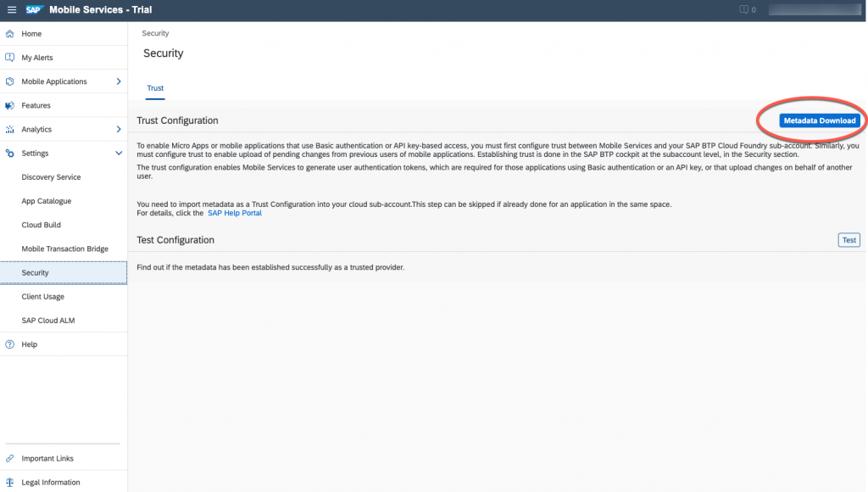Click the Home house icon
This screenshot has width=868, height=492.
(10, 34)
